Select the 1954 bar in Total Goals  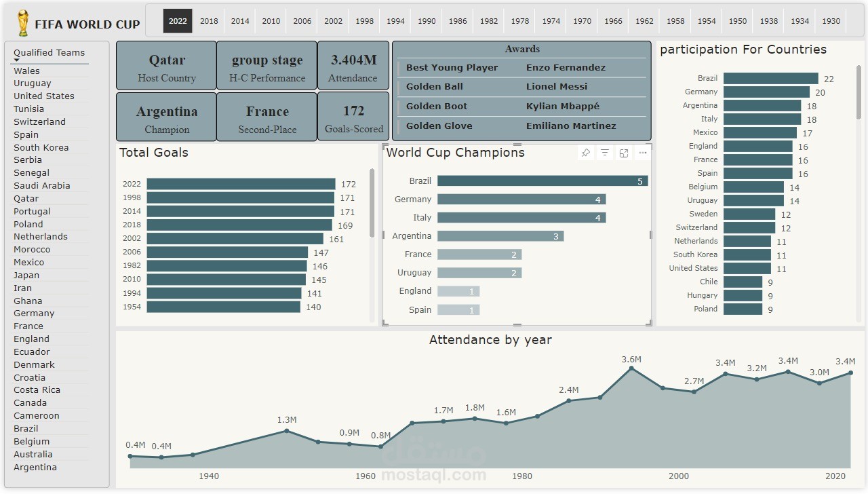(223, 307)
